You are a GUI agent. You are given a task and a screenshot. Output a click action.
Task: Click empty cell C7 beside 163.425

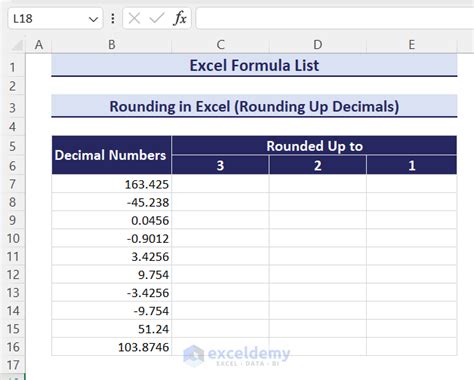[220, 184]
